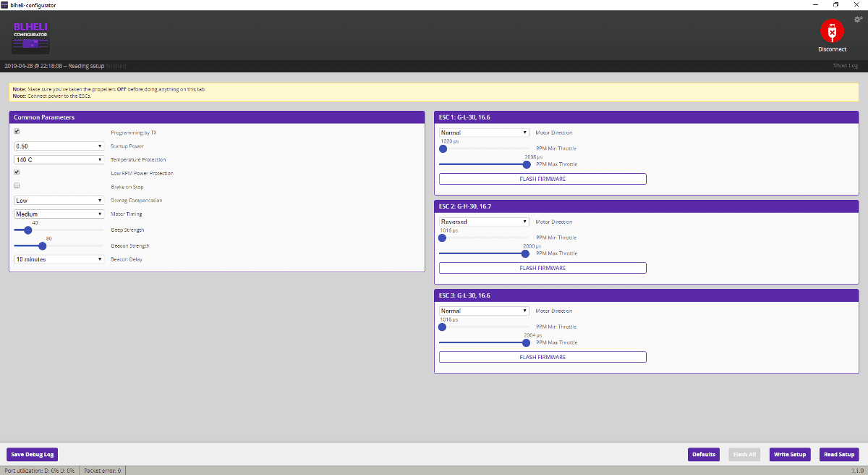Toggle Programming by TX checkbox
The image size is (868, 475).
pos(17,132)
